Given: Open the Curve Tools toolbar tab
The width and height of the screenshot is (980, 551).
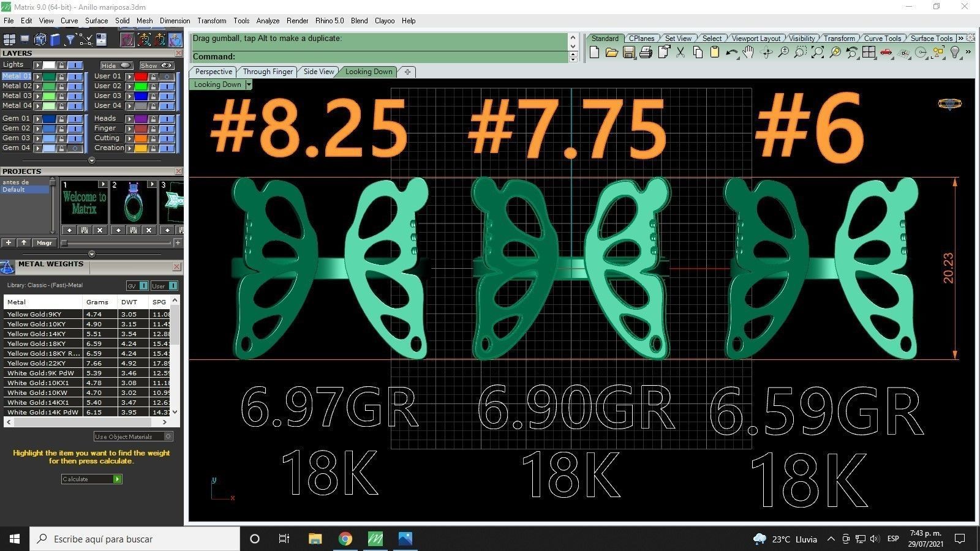Looking at the screenshot, I should [882, 38].
